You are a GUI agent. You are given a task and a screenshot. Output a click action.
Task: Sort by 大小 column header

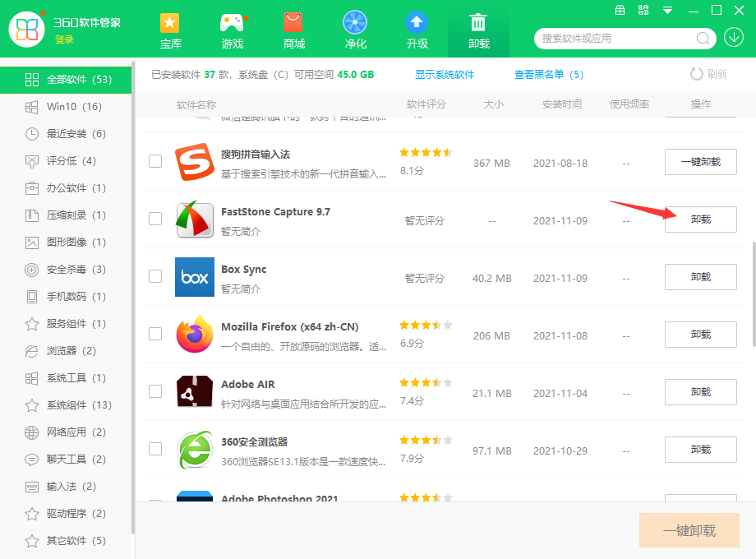493,104
